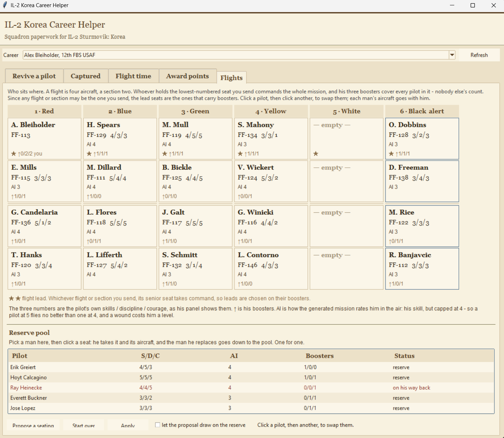The height and width of the screenshot is (438, 504).
Task: Open the Award points tab
Action: pos(188,76)
